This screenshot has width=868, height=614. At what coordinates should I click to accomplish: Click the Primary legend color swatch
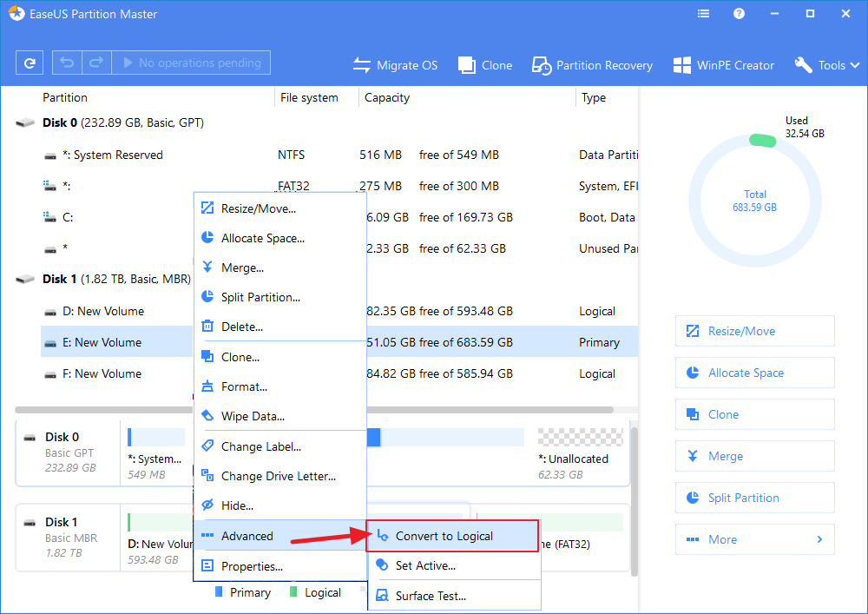point(219,591)
